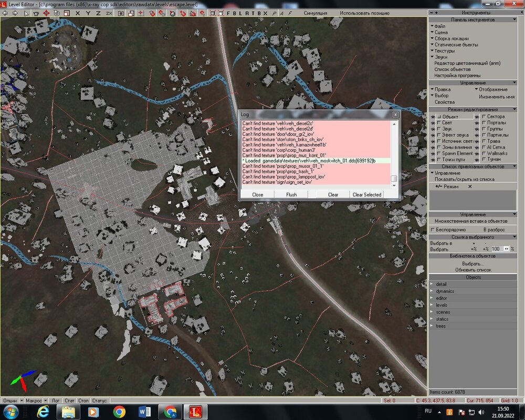Screen dimensions: 525x420
Task: Switch to Top view with T button
Action: click(x=253, y=13)
